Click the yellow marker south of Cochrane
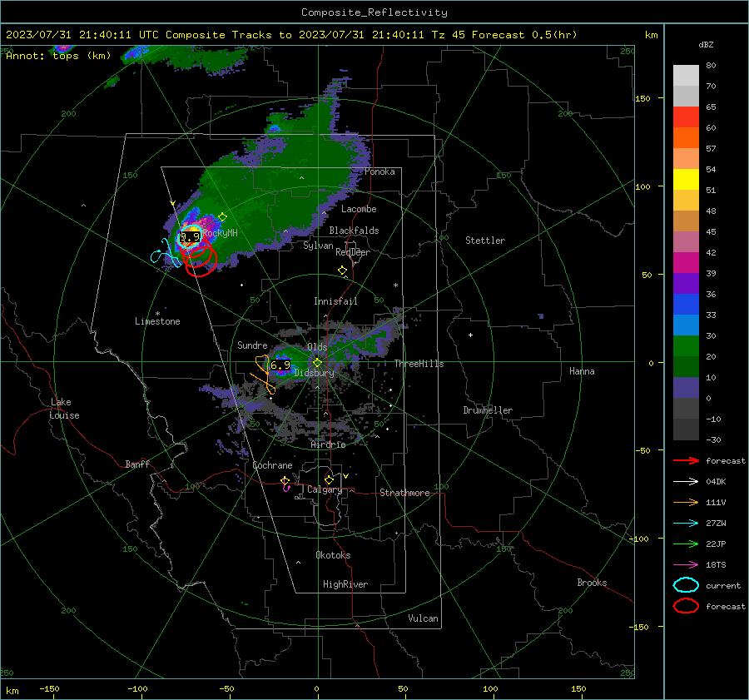This screenshot has height=700, width=749. click(285, 480)
